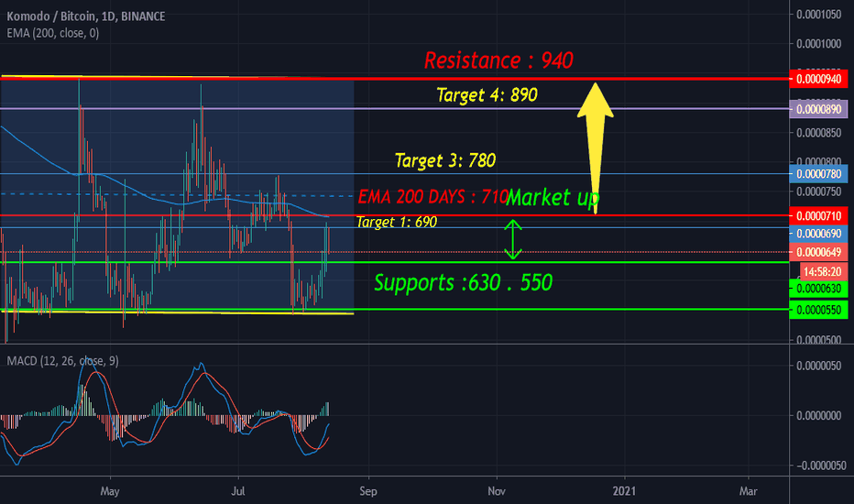Click the 2021 label on time axis
Viewport: 854px width, 504px height.
(624, 491)
